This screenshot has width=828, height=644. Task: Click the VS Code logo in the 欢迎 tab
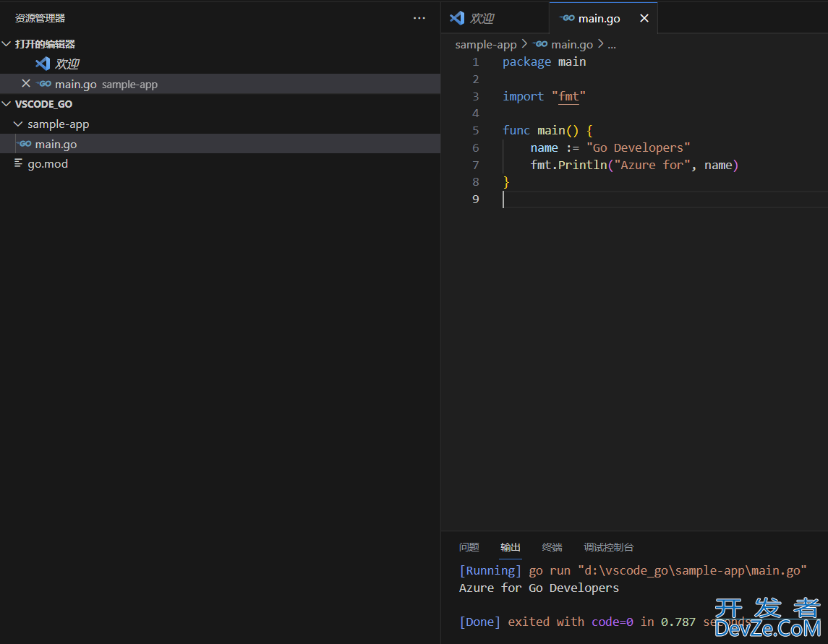457,18
